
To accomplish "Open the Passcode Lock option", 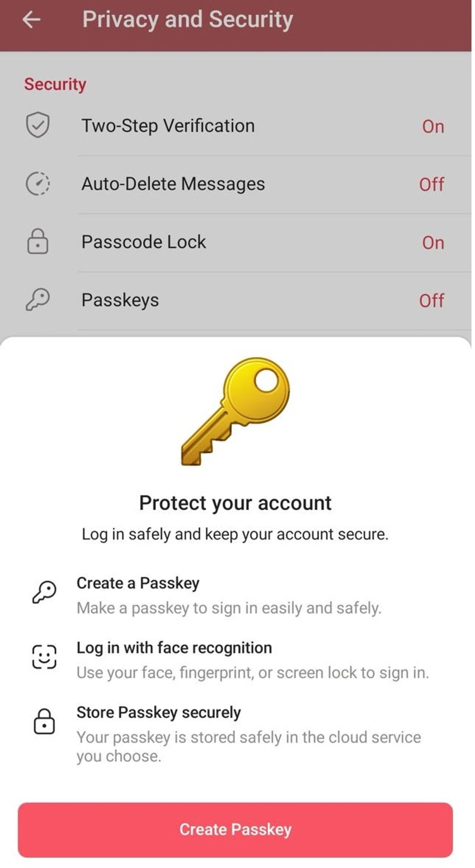I will [143, 242].
